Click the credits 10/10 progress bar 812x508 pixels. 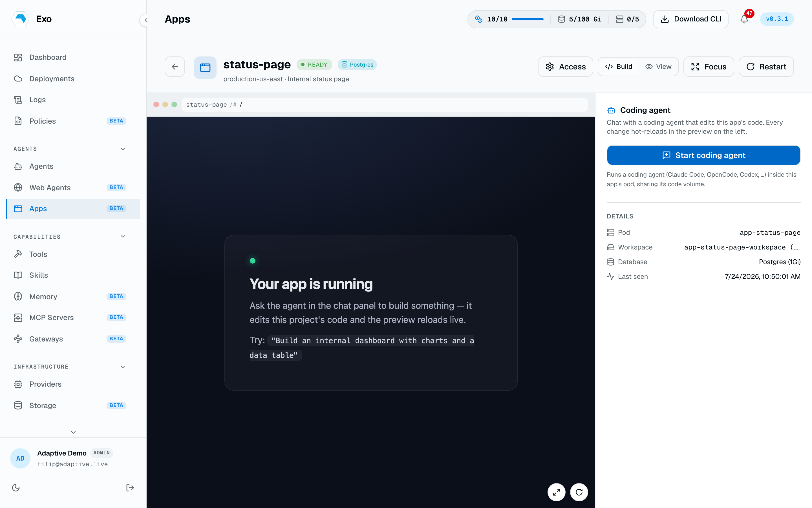(528, 19)
